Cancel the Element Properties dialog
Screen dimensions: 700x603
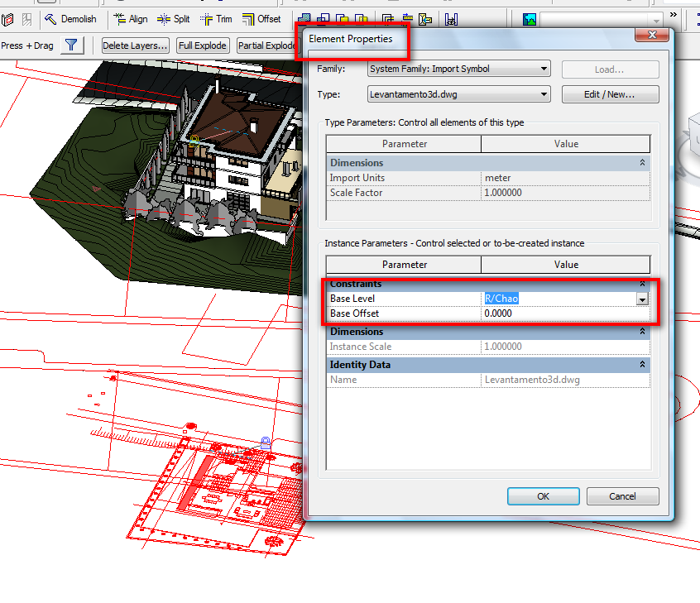click(x=622, y=496)
